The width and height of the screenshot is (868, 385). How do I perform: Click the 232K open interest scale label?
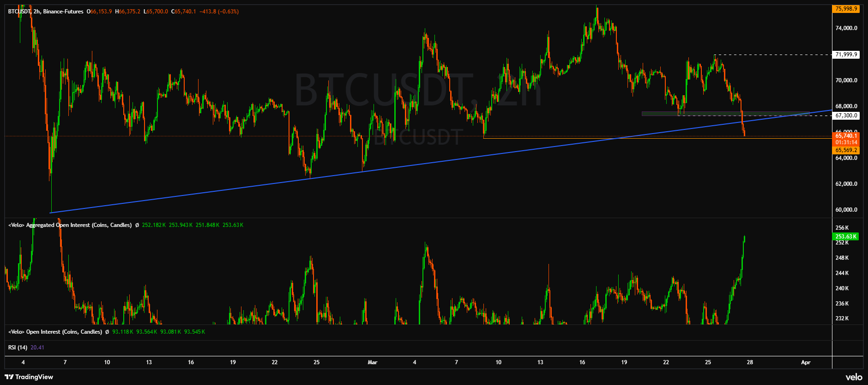tap(842, 318)
